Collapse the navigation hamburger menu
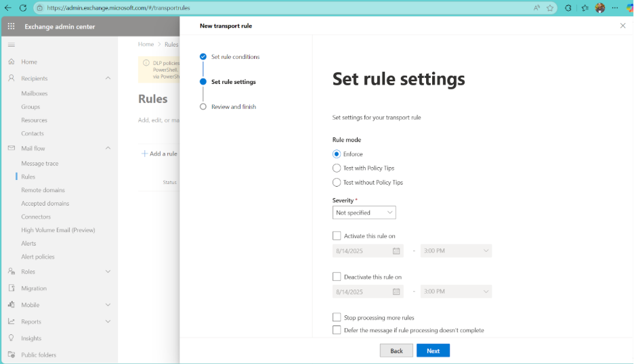This screenshot has width=634, height=364. pos(12,45)
